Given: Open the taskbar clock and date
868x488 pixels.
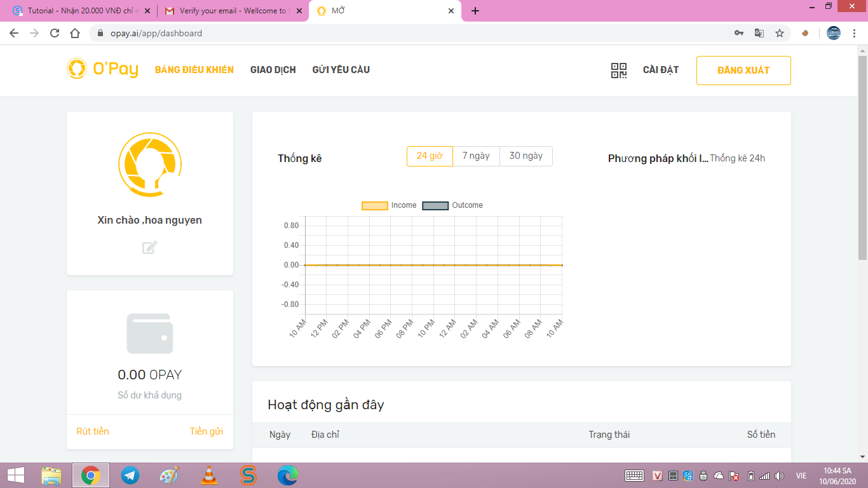Looking at the screenshot, I should click(837, 475).
